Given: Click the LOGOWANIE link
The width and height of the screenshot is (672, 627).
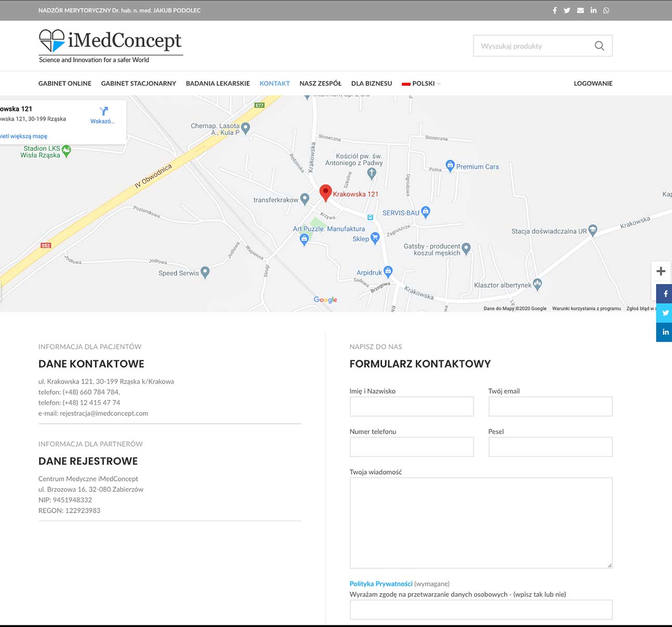Looking at the screenshot, I should pyautogui.click(x=593, y=83).
